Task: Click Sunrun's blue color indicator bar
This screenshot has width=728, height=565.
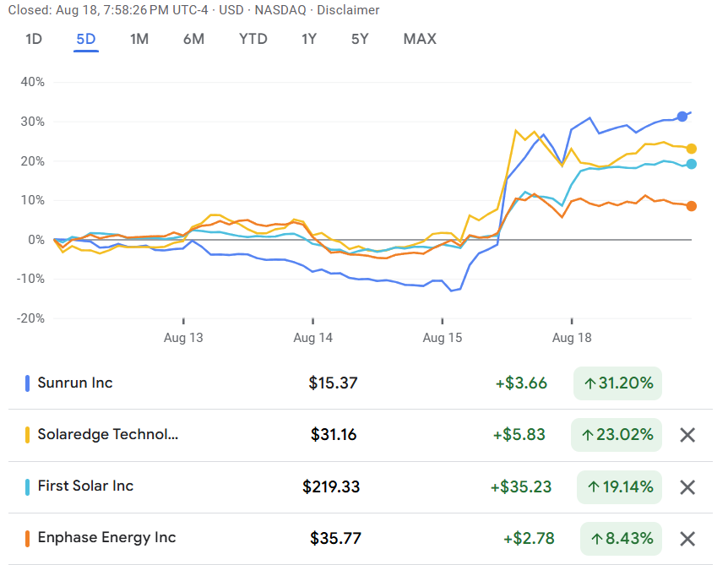Action: tap(27, 383)
